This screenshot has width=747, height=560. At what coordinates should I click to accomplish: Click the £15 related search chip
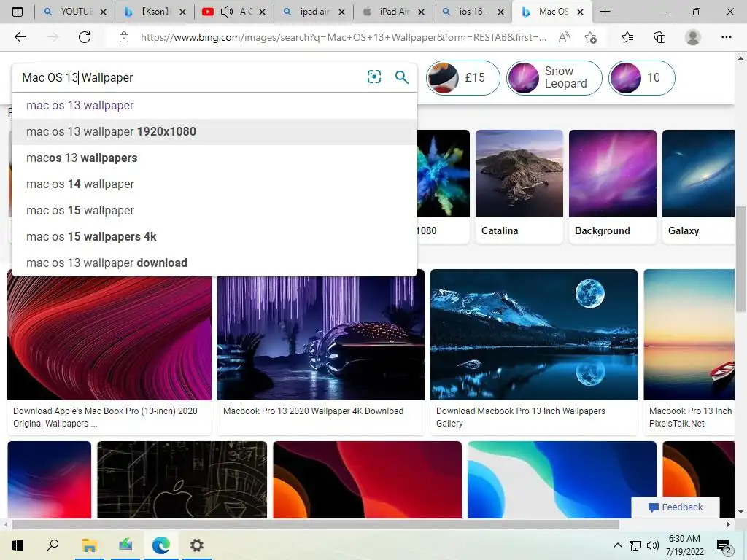click(463, 77)
